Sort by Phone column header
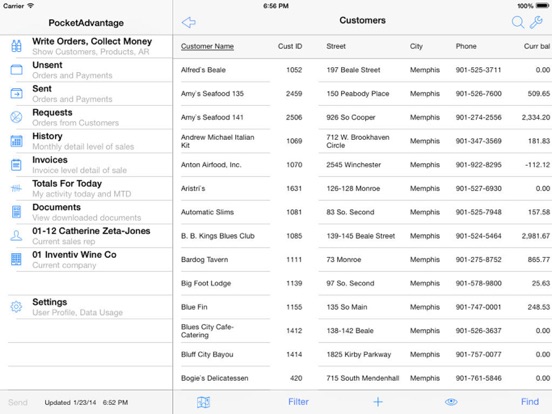Image resolution: width=552 pixels, height=414 pixels. [466, 46]
